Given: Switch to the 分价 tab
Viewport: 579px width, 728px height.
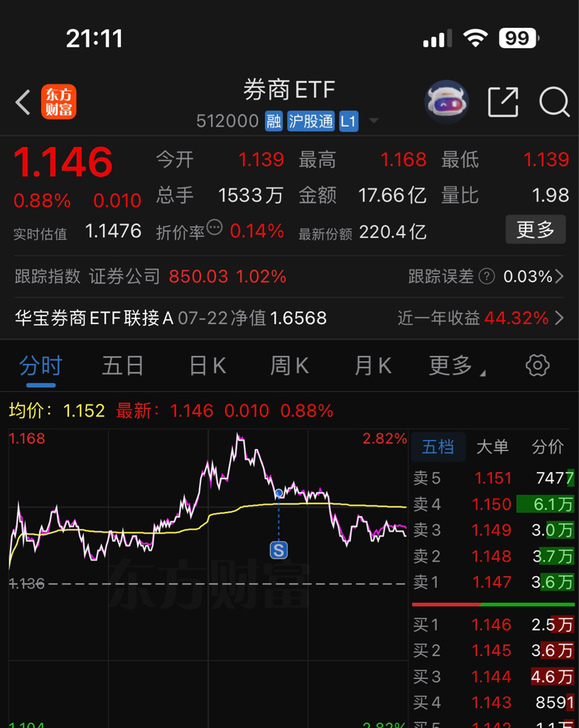Looking at the screenshot, I should 548,446.
